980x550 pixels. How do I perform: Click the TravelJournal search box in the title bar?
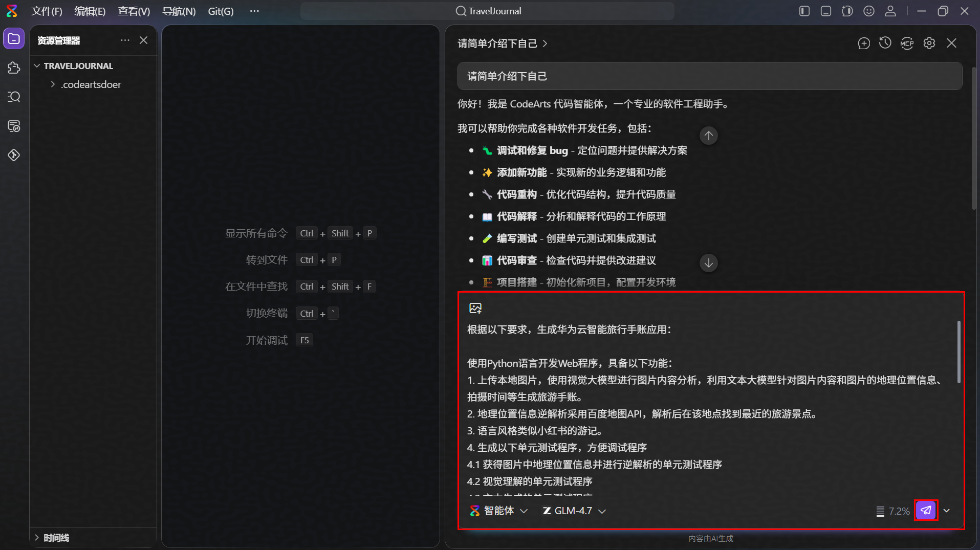(x=487, y=11)
